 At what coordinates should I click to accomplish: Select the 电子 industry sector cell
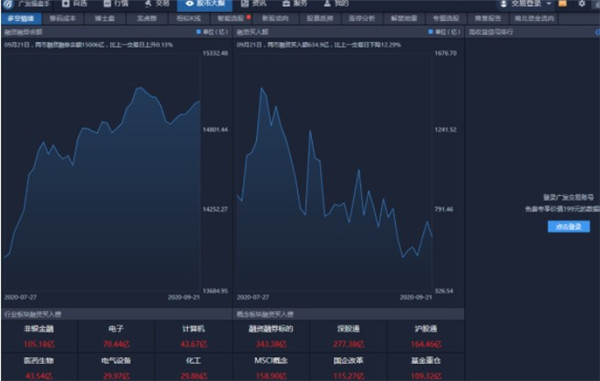116,336
